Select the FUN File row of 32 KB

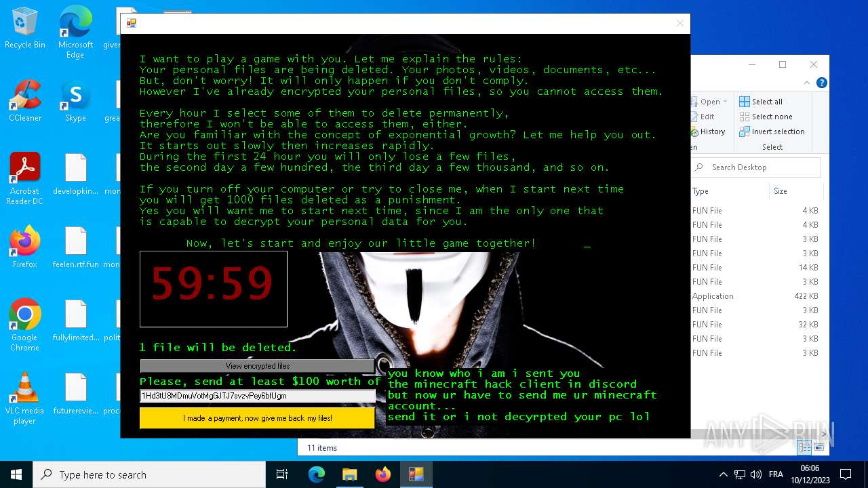pos(755,325)
